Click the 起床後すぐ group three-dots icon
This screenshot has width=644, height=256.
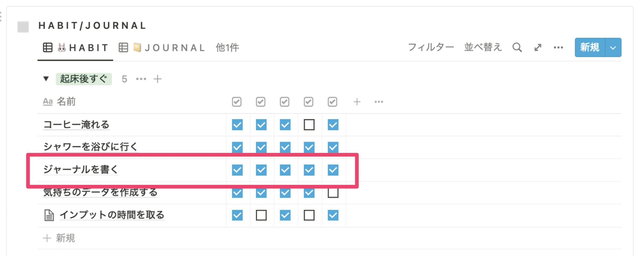pyautogui.click(x=141, y=79)
